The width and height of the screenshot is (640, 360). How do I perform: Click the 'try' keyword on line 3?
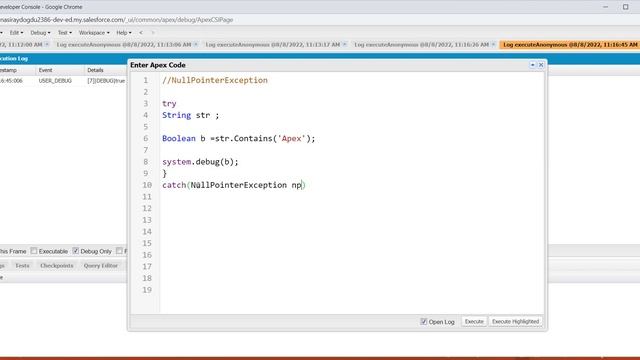tap(169, 104)
